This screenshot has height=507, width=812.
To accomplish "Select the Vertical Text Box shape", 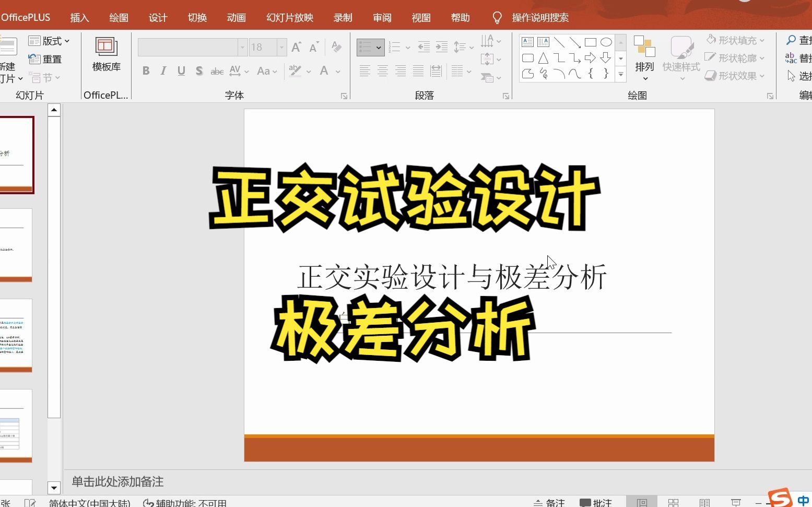I will pyautogui.click(x=544, y=42).
